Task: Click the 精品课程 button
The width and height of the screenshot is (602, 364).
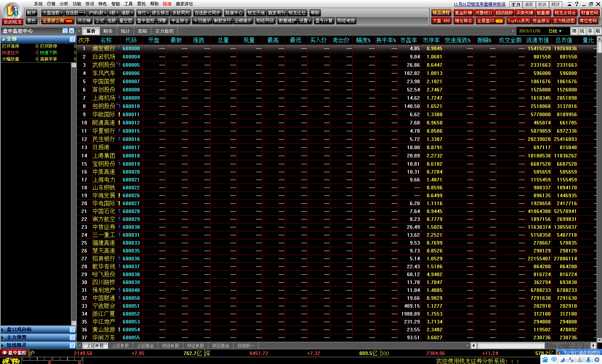Action: click(x=441, y=13)
